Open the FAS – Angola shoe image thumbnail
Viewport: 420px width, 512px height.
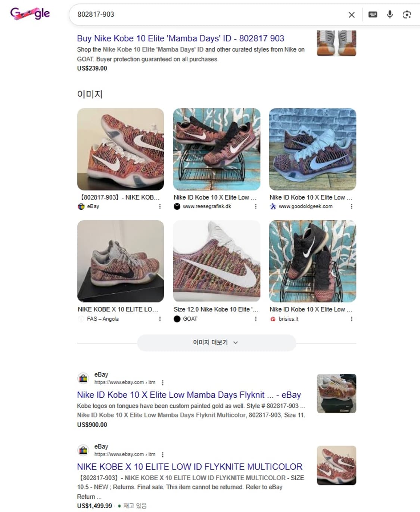(x=121, y=261)
